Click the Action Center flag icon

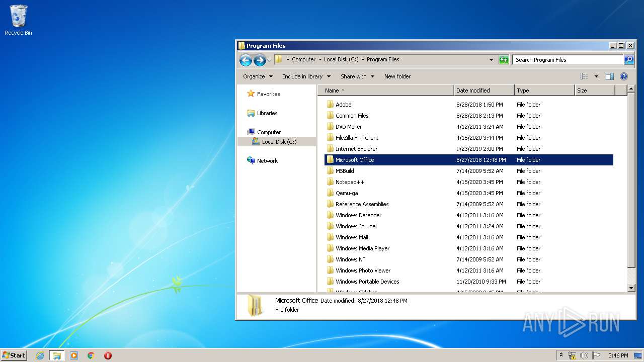click(x=596, y=355)
